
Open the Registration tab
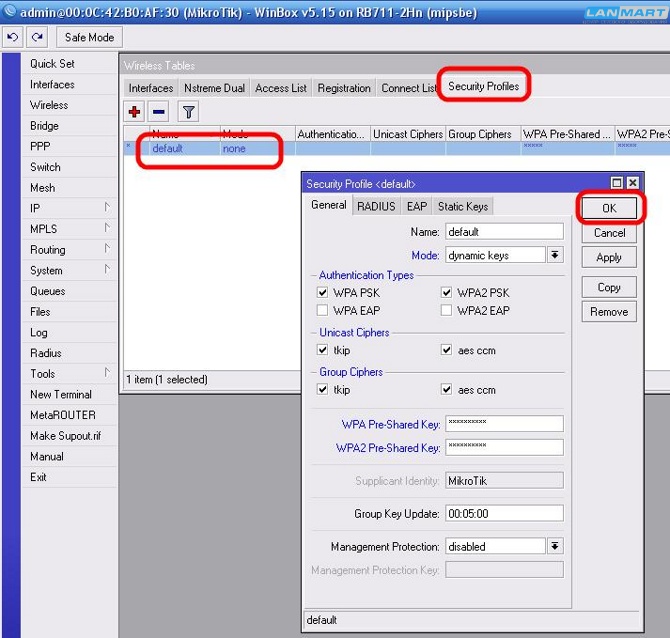(x=344, y=88)
